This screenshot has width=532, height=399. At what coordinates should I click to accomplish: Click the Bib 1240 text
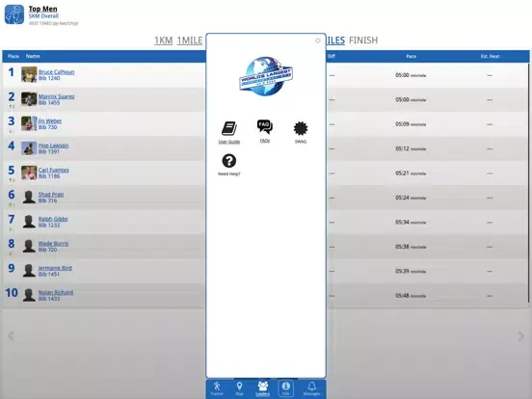[x=49, y=78]
